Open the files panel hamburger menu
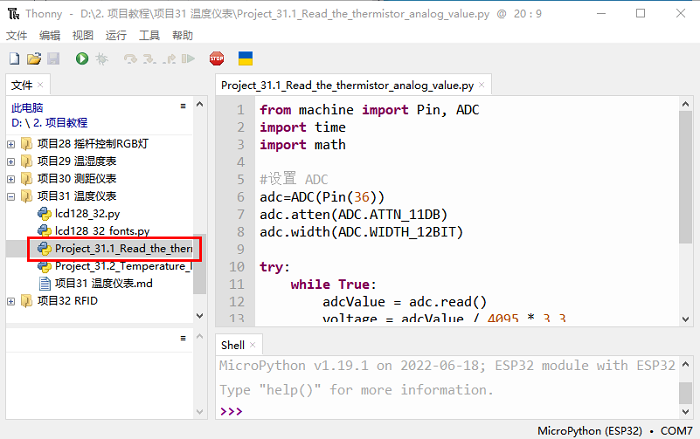700x439 pixels. click(x=182, y=105)
